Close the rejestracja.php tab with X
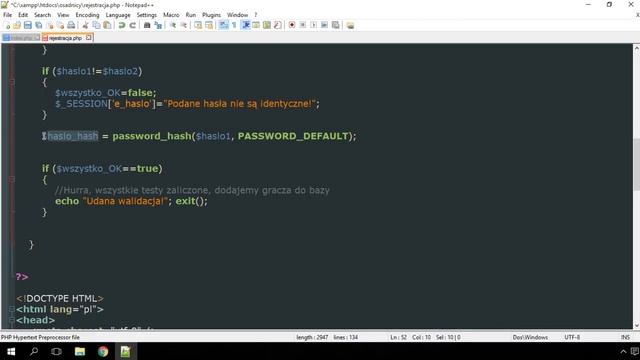This screenshot has width=640, height=360. [89, 38]
